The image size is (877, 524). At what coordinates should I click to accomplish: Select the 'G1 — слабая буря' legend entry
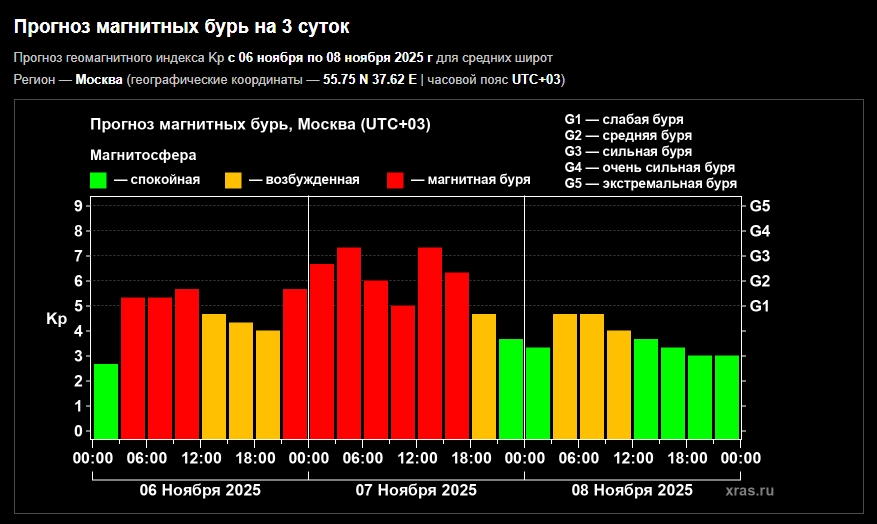tap(625, 120)
